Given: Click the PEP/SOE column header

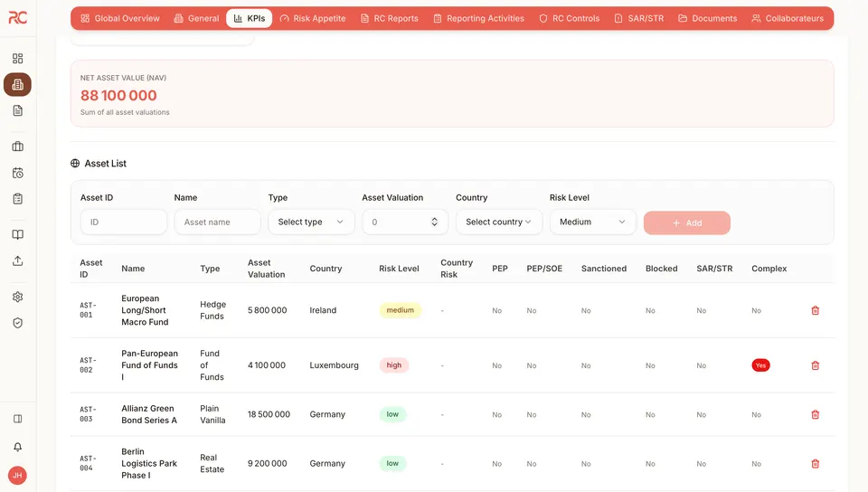Looking at the screenshot, I should click(x=544, y=269).
